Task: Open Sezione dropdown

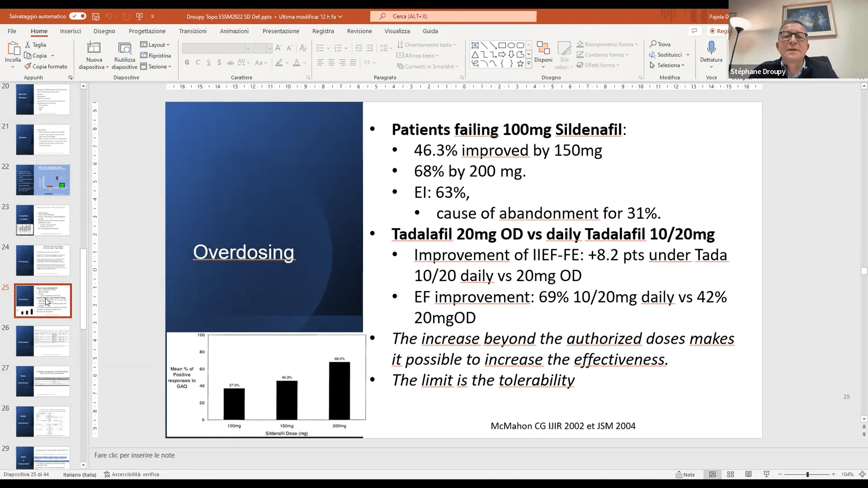Action: [156, 66]
